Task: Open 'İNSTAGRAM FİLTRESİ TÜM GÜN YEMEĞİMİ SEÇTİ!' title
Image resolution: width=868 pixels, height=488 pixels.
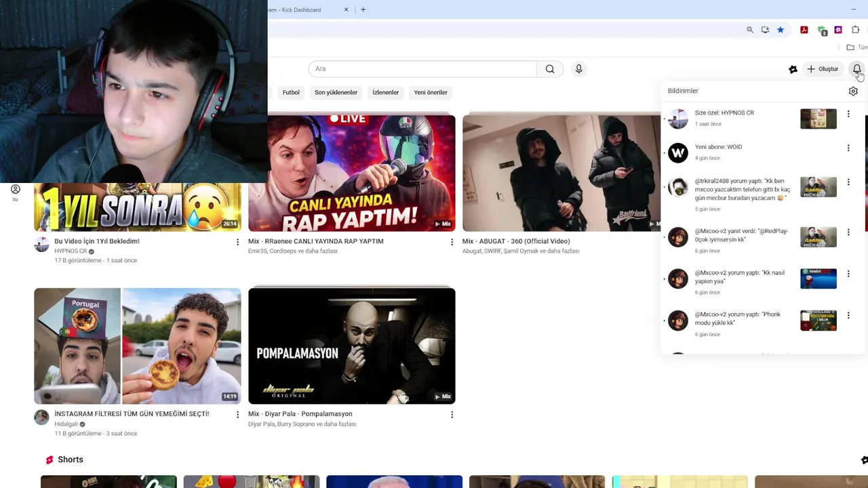Action: [132, 413]
